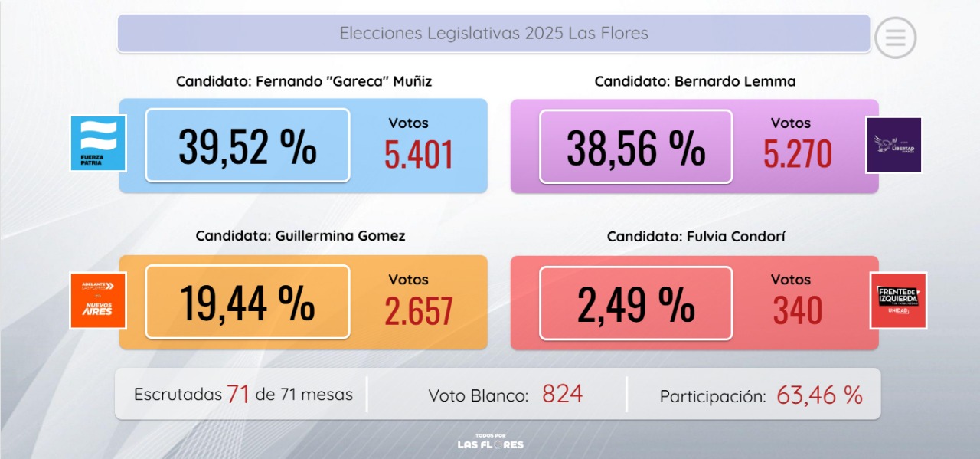This screenshot has width=980, height=459.
Task: Open the hamburger menu icon
Action: 895,37
